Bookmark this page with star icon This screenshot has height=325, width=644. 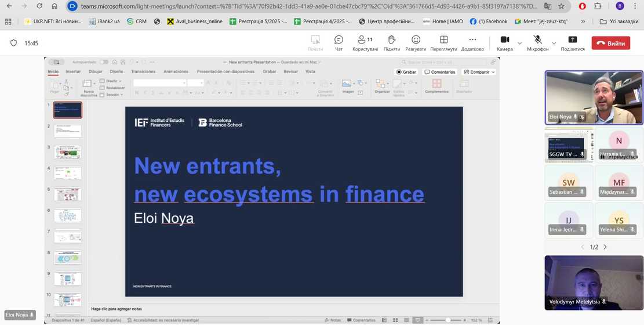click(561, 6)
